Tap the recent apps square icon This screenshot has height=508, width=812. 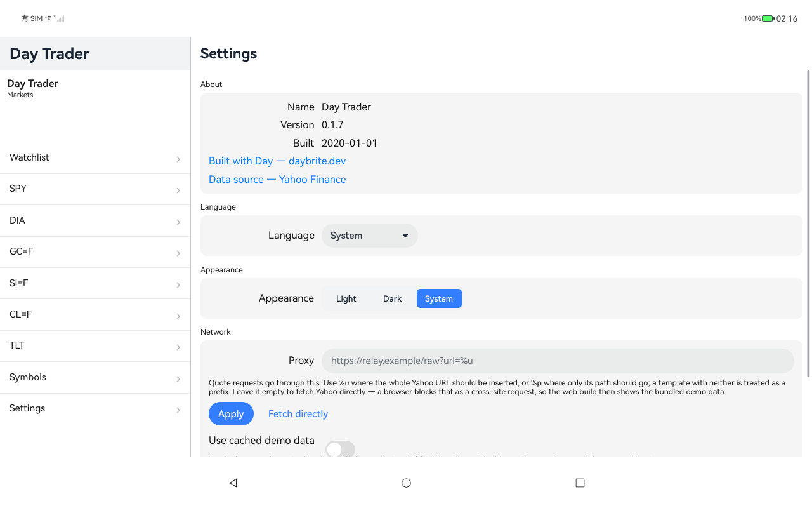point(580,483)
